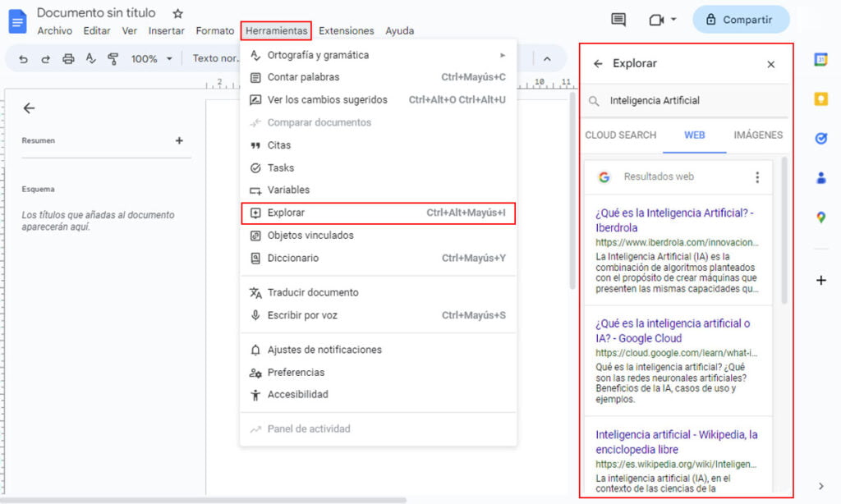Print the document with the printer icon
The image size is (841, 504).
coord(68,59)
